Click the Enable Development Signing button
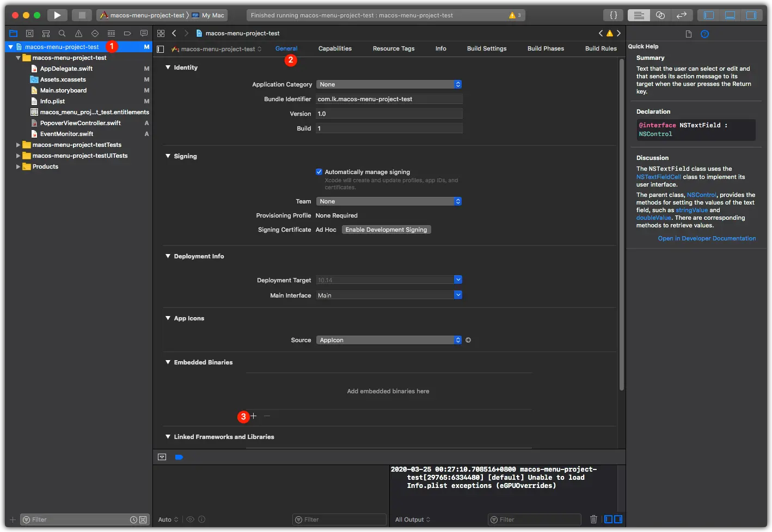 tap(386, 230)
